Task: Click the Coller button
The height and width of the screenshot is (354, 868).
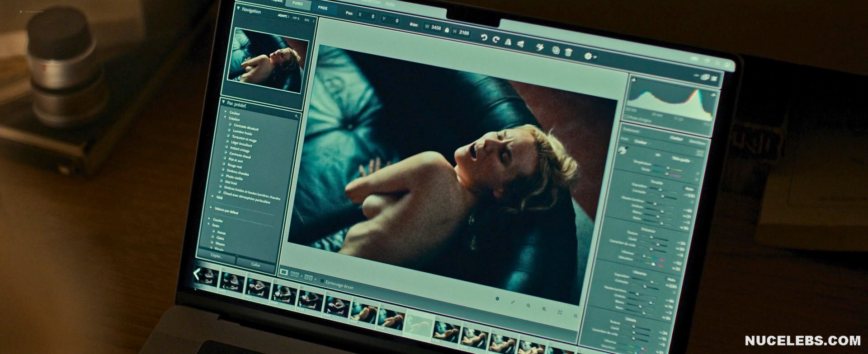Action: [256, 265]
